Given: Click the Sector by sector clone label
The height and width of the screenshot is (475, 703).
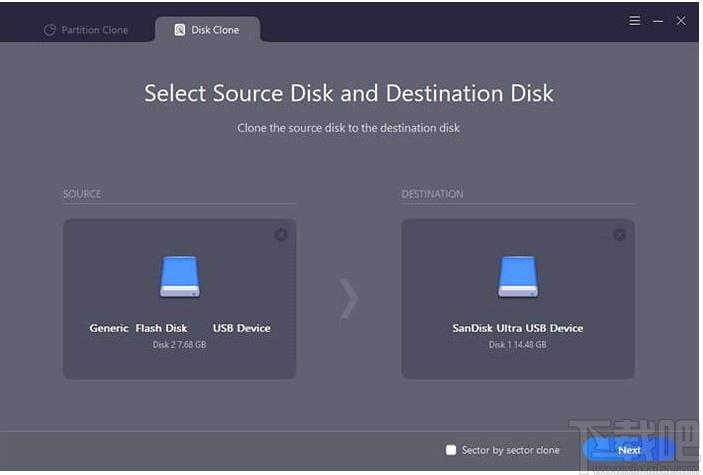Looking at the screenshot, I should point(511,450).
